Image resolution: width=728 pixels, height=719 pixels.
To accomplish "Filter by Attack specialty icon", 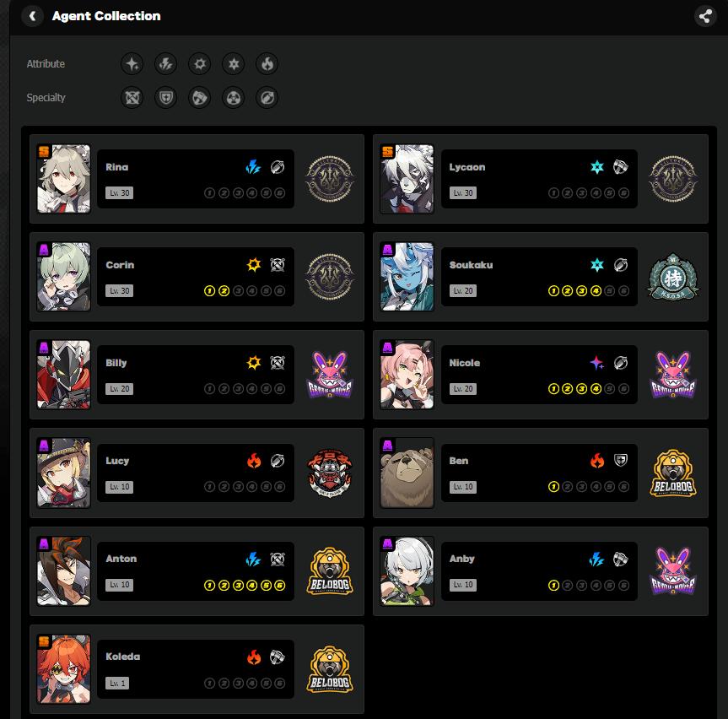I will pos(132,98).
